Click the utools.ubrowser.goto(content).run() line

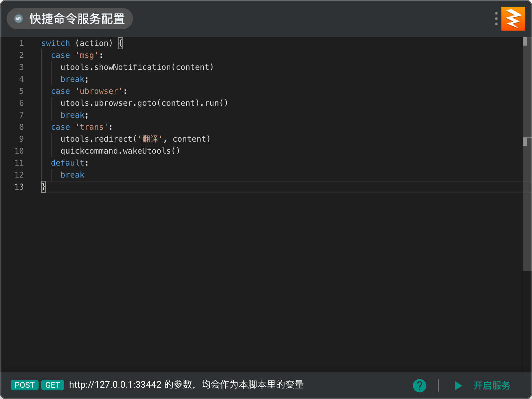pyautogui.click(x=144, y=103)
